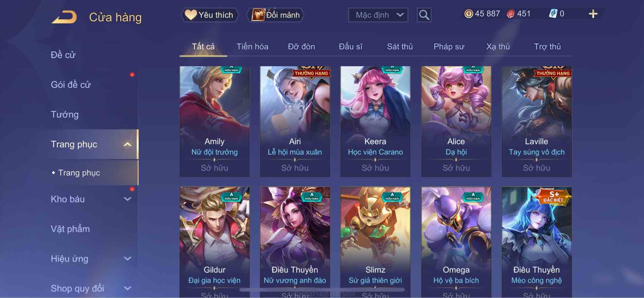Open Tướng in the sidebar
This screenshot has height=298, width=644.
click(x=65, y=115)
